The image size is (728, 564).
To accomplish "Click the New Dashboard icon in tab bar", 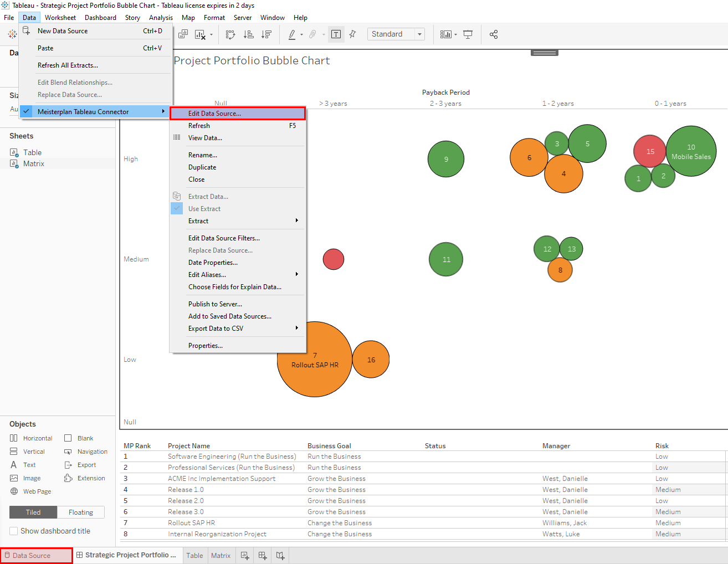I will click(x=263, y=556).
